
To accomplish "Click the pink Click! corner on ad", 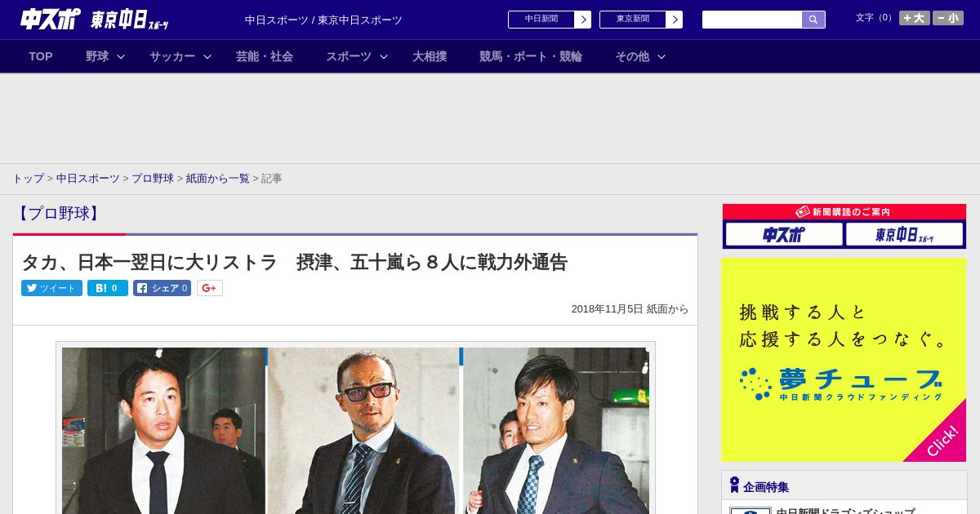I will (942, 441).
